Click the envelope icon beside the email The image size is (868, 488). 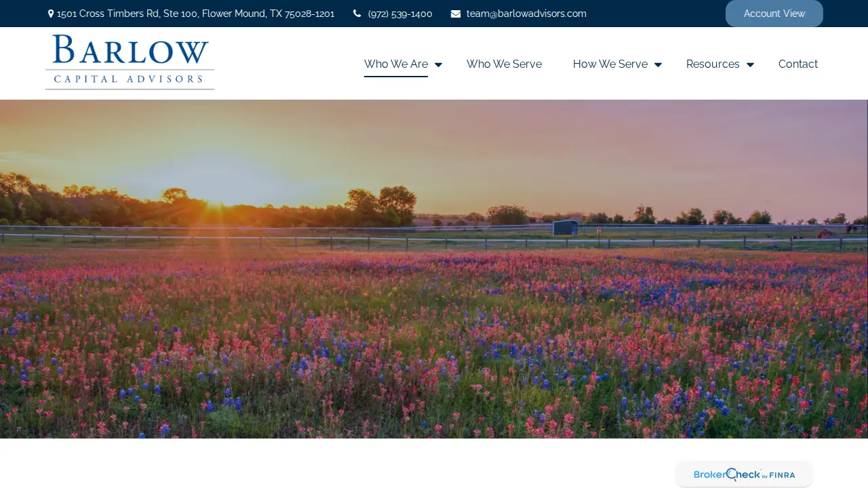tap(456, 14)
